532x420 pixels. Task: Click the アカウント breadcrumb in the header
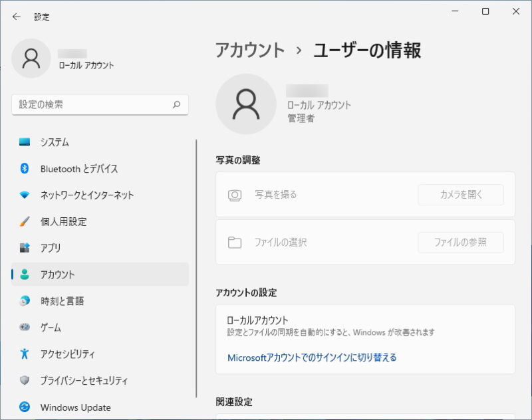coord(250,51)
